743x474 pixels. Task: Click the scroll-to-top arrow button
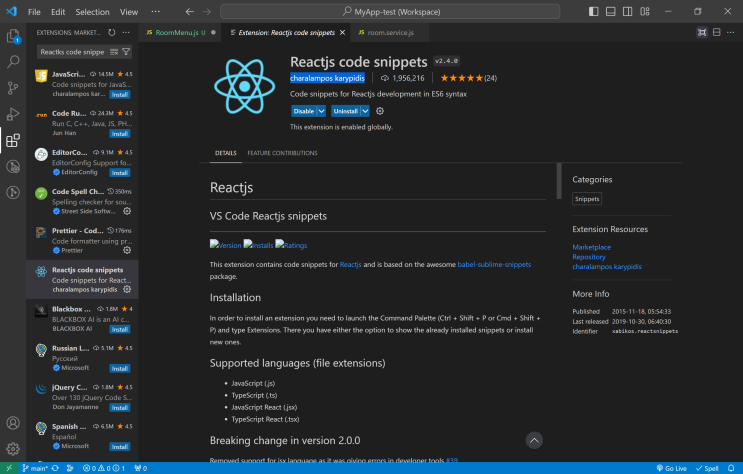(534, 440)
